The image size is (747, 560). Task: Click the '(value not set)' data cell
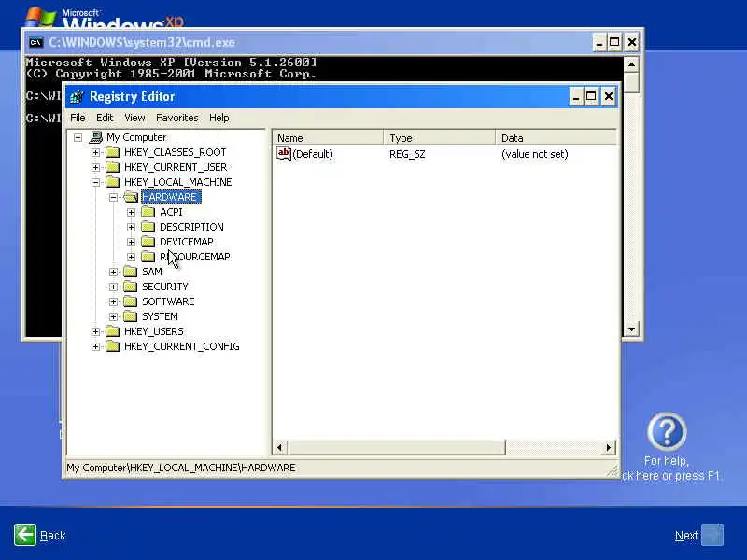coord(534,154)
